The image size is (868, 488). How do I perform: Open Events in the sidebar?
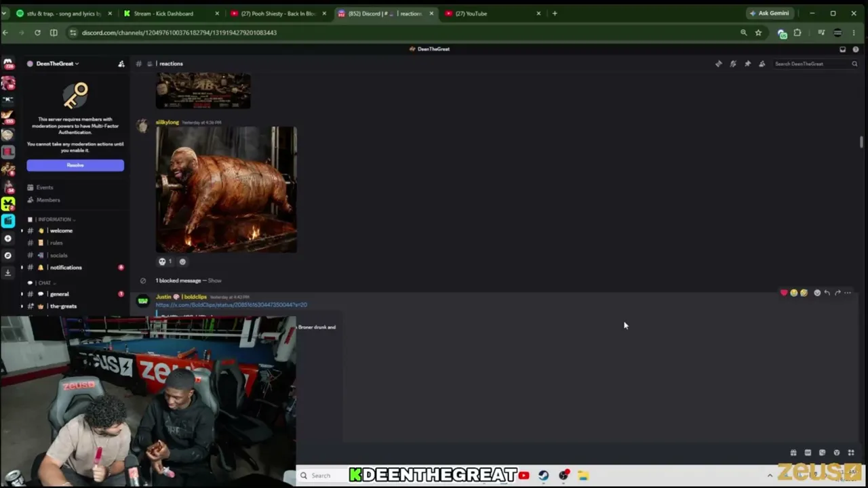tap(40, 188)
